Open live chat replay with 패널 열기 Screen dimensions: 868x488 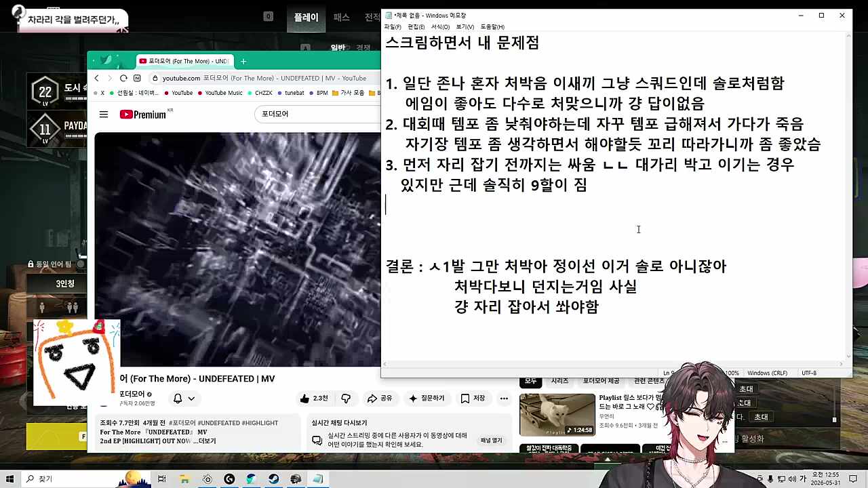(x=491, y=441)
